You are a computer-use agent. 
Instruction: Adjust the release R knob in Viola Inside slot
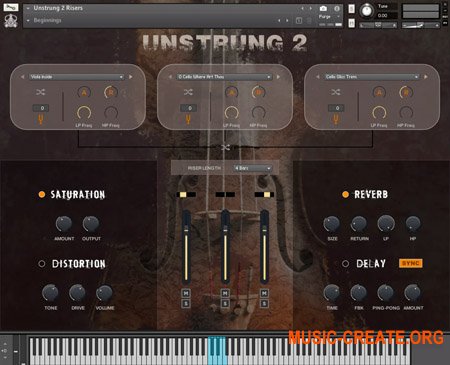coord(111,92)
